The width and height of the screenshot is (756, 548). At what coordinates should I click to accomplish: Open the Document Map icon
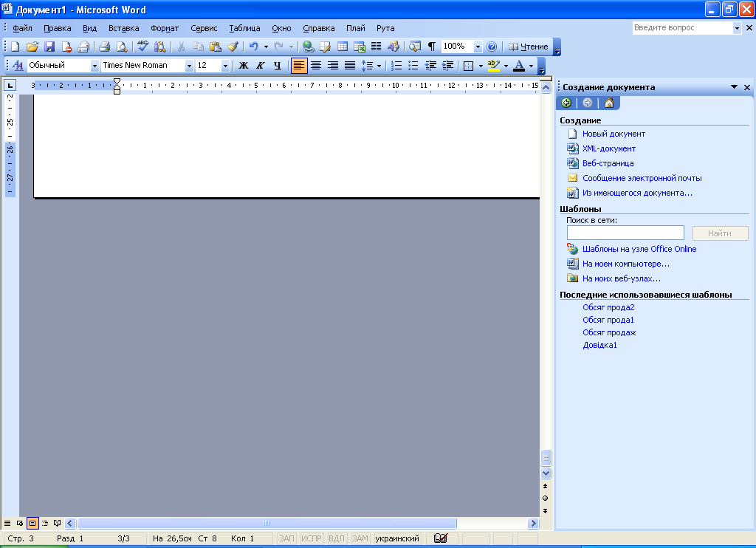tap(415, 47)
